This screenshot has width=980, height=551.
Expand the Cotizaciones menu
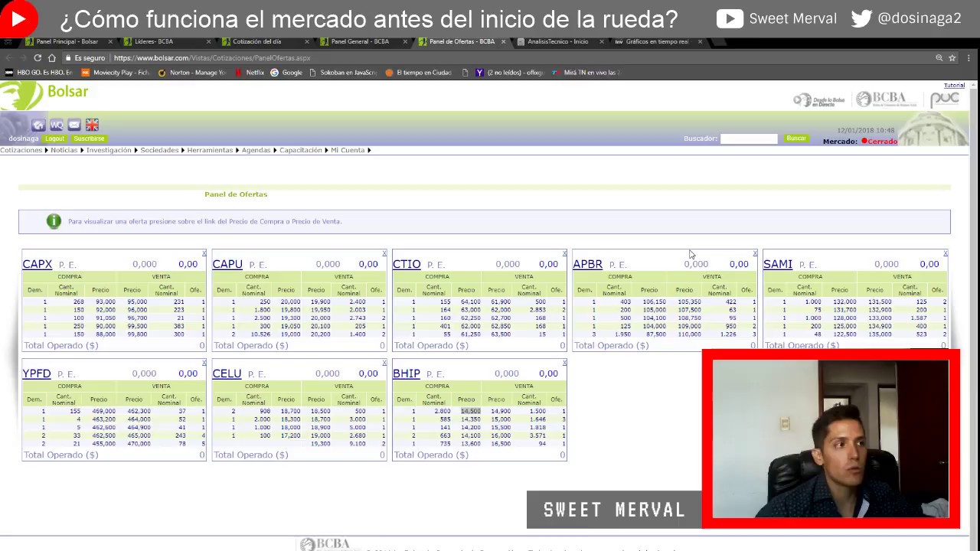tap(23, 150)
